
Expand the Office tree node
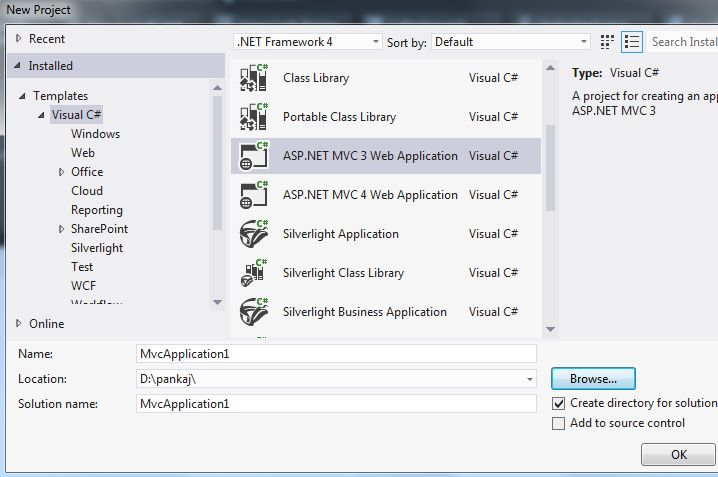click(x=61, y=172)
